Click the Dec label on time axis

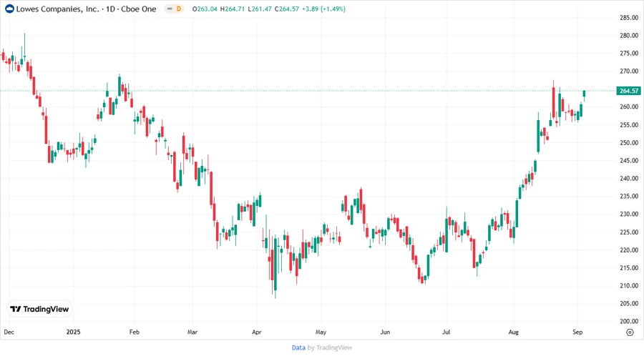9,332
